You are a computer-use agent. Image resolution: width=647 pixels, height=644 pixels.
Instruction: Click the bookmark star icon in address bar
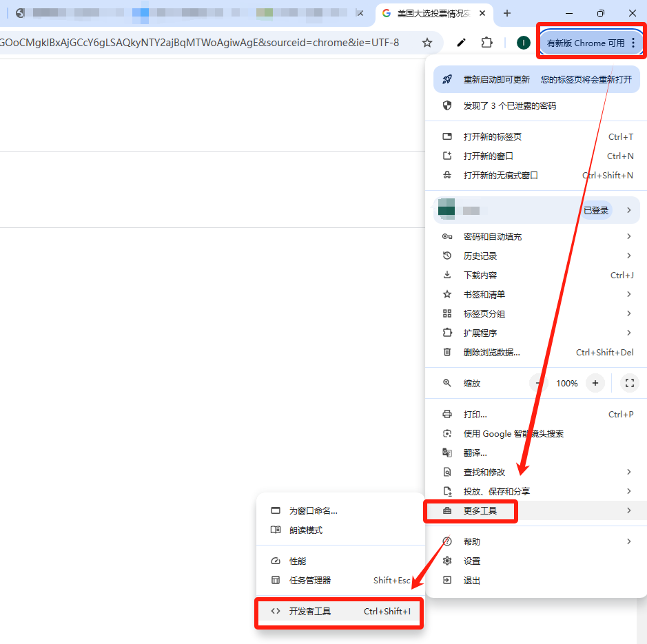[427, 43]
